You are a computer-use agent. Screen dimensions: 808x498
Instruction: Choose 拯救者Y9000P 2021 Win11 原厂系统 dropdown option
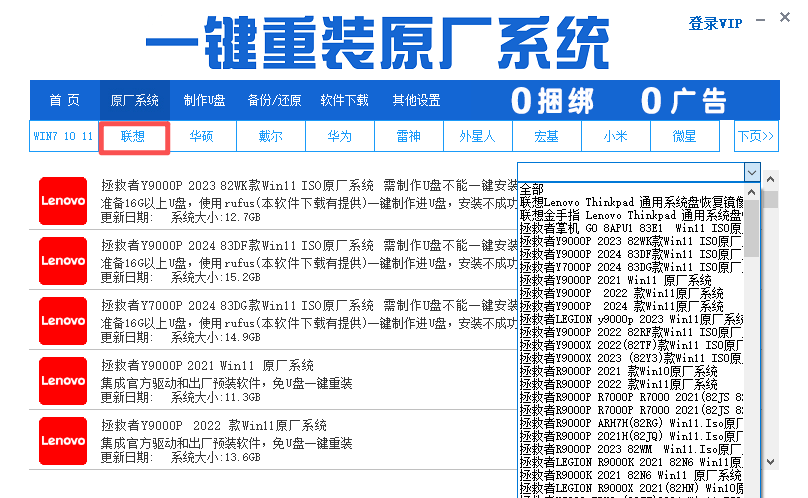[x=631, y=280]
